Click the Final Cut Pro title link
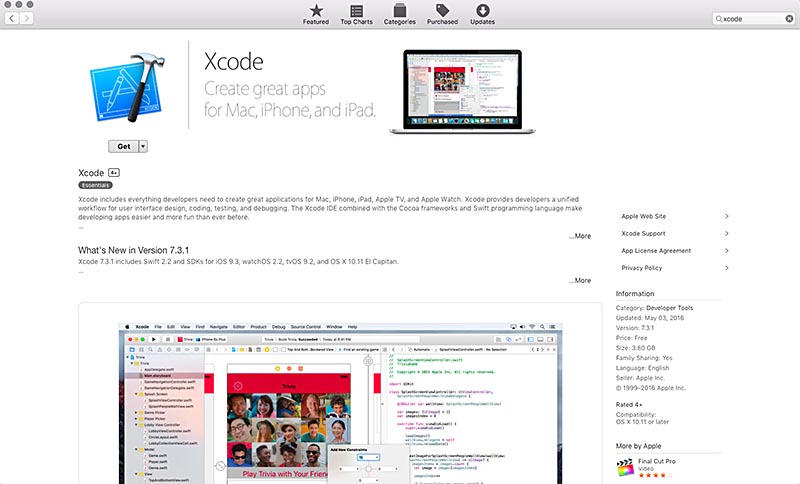This screenshot has width=800, height=484. tap(658, 460)
